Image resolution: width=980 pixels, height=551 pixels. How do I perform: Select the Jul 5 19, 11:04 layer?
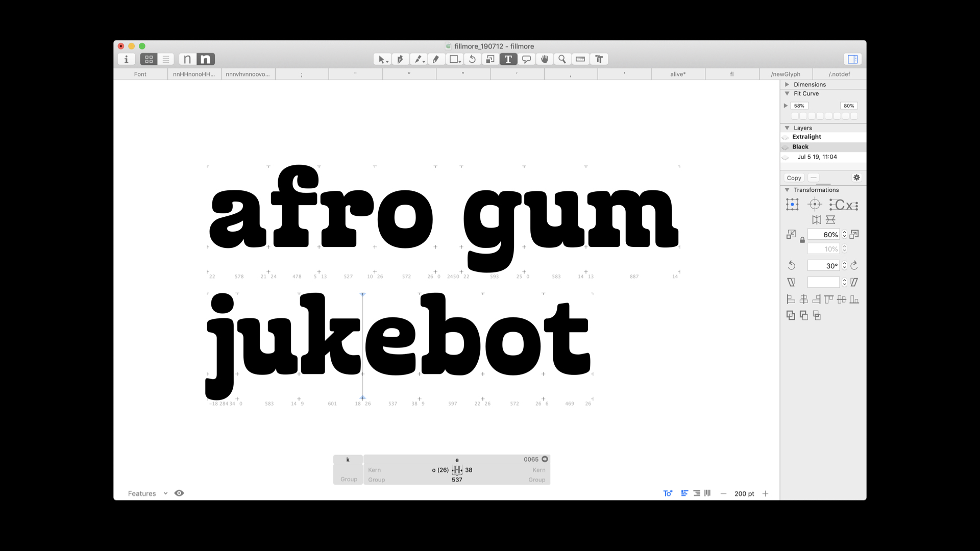[823, 157]
